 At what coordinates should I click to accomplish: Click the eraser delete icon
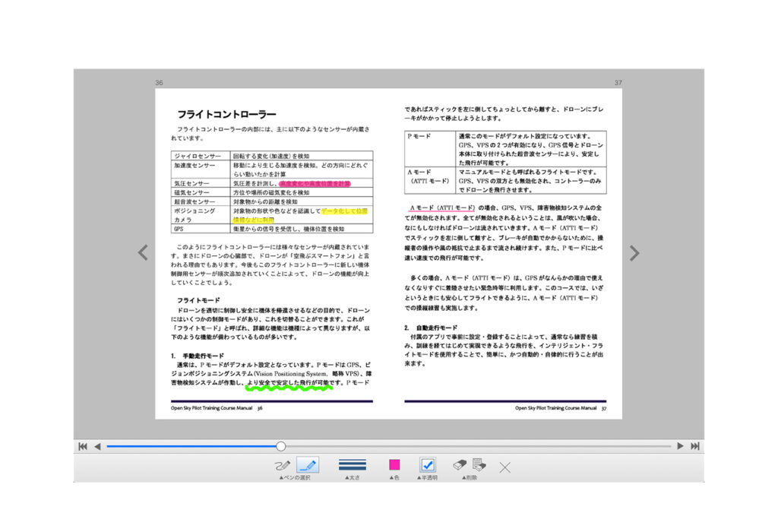[459, 464]
